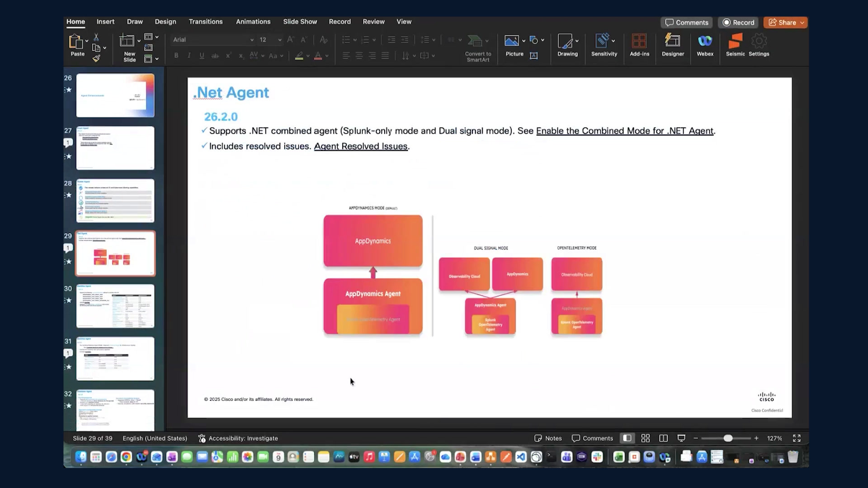Screen dimensions: 868x488
Task: Start Slide Show from status bar
Action: coord(681,438)
